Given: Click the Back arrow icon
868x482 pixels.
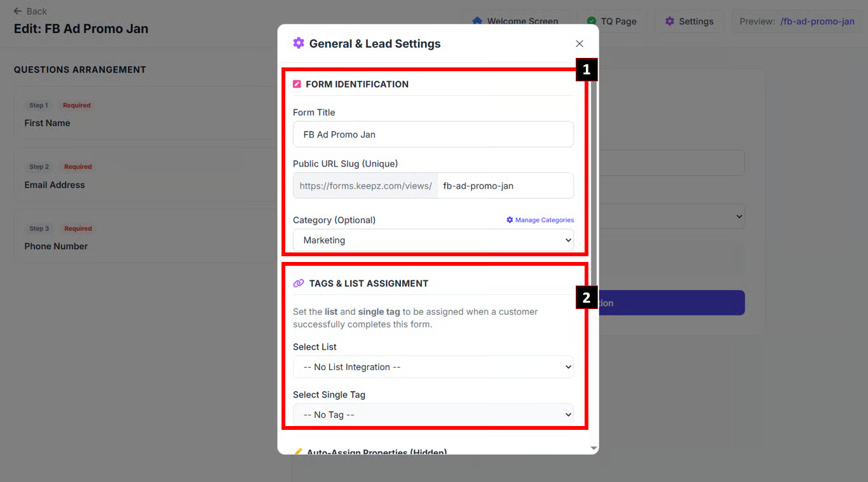Looking at the screenshot, I should point(18,11).
